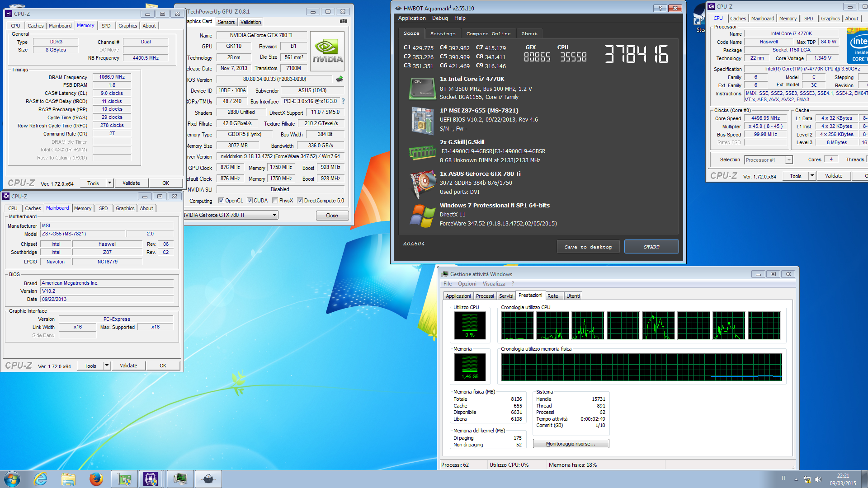This screenshot has height=488, width=868.
Task: Switch to CPU-Z taskbar button
Action: pos(151,479)
